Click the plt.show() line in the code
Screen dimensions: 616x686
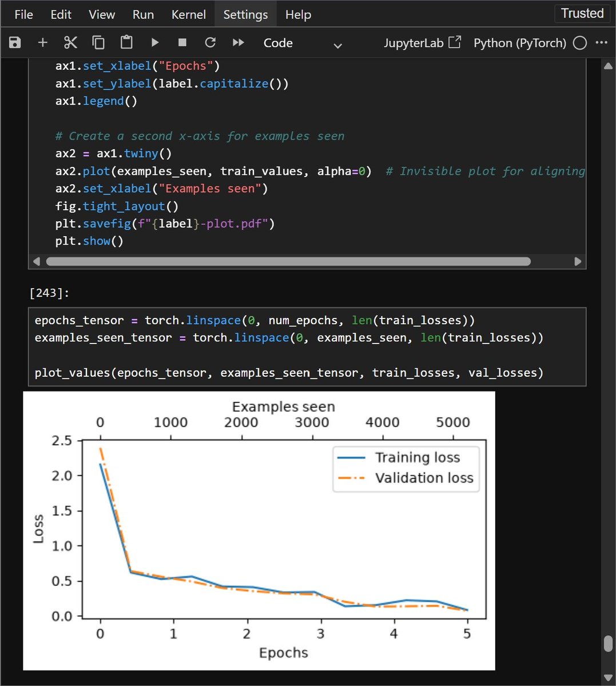point(89,241)
